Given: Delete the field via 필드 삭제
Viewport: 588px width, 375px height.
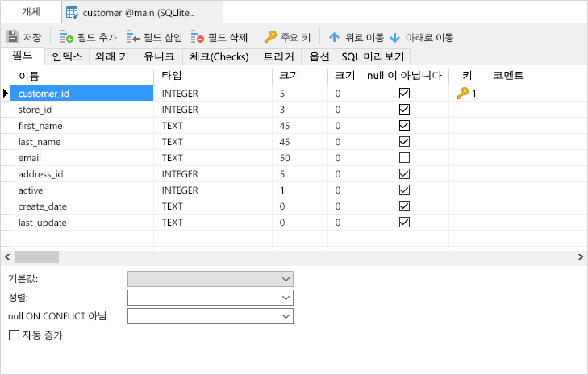Looking at the screenshot, I should click(x=219, y=37).
